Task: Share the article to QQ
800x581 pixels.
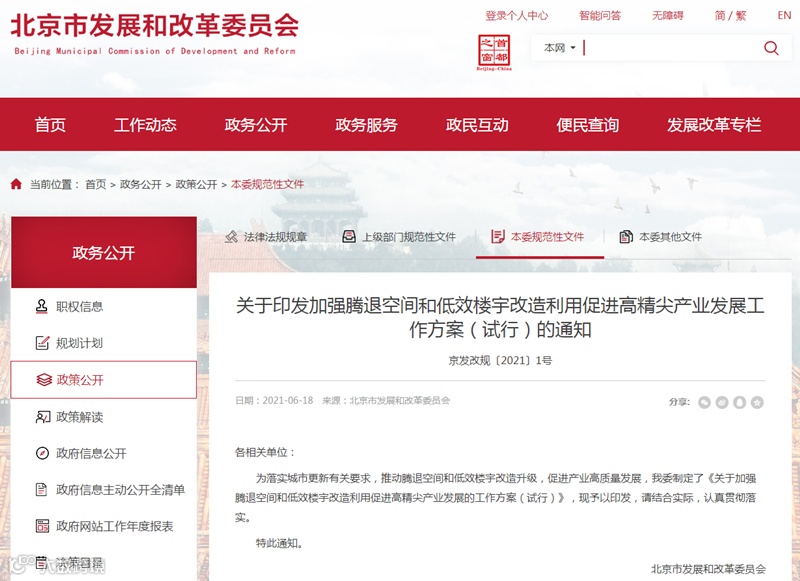Action: coord(740,402)
